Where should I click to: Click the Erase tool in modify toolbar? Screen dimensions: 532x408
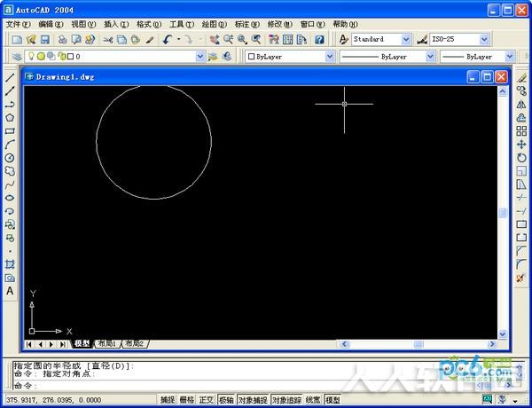coord(521,78)
